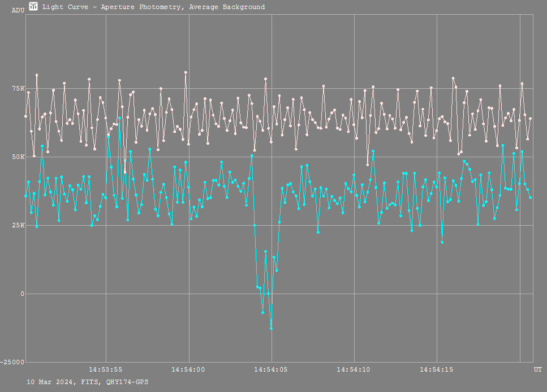The height and width of the screenshot is (392, 547).
Task: Select the highest pink data point on the chart
Action: point(186,72)
